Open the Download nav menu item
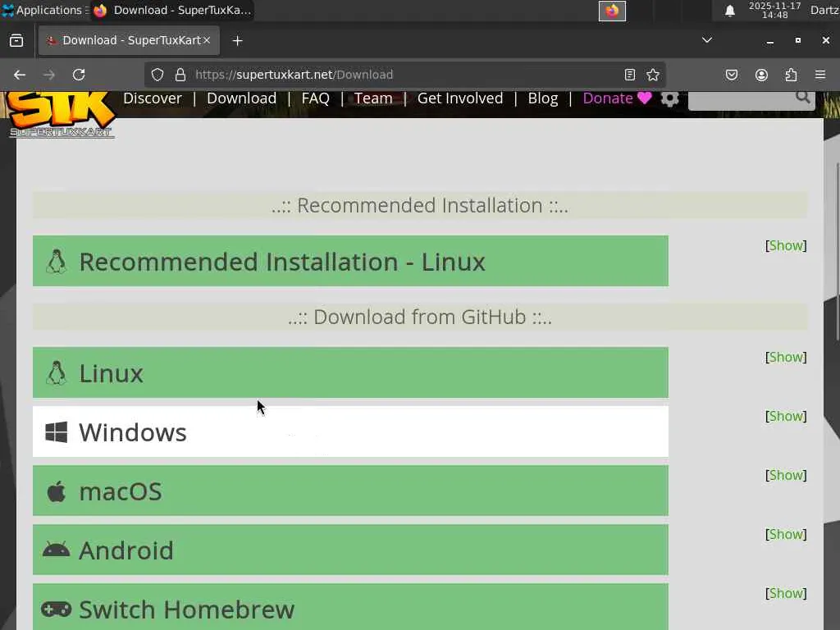Image resolution: width=840 pixels, height=630 pixels. [x=242, y=98]
